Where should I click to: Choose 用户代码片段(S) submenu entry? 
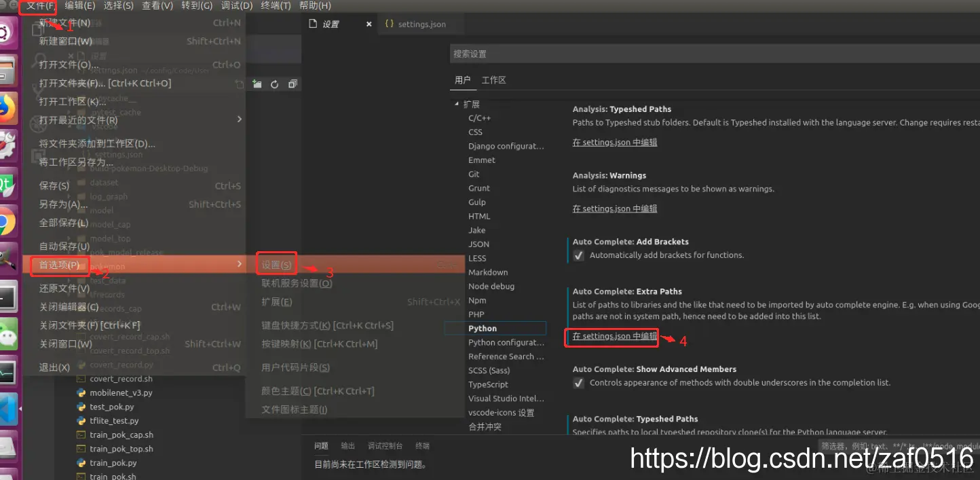click(x=355, y=367)
